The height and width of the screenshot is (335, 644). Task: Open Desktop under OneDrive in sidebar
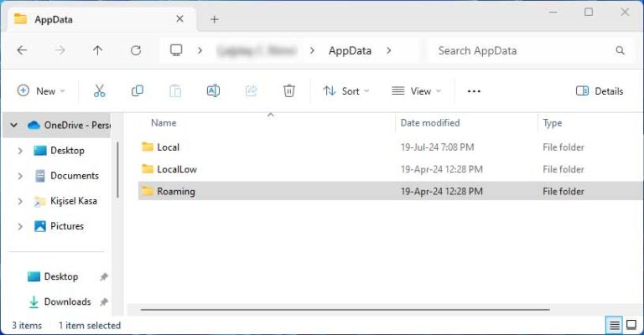pyautogui.click(x=67, y=151)
